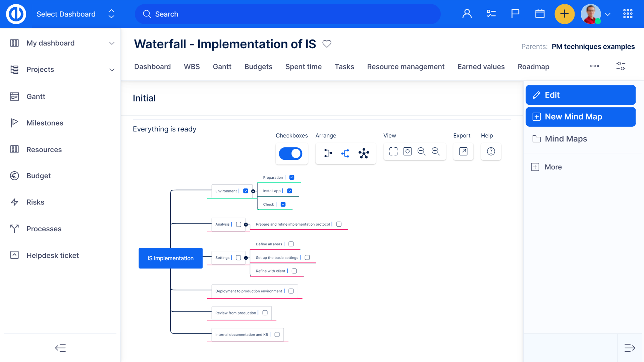Switch to the Gantt tab
644x362 pixels.
coord(222,67)
